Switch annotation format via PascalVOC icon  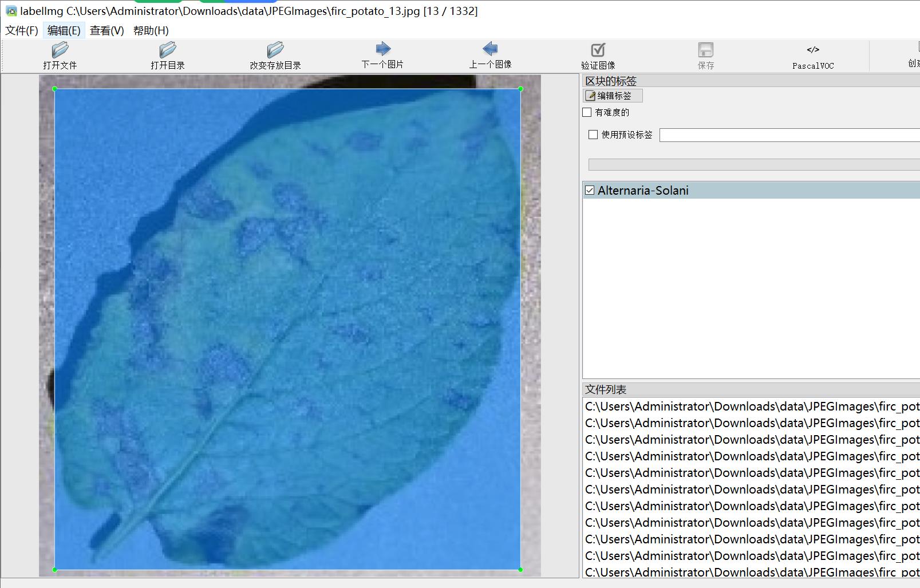coord(813,50)
